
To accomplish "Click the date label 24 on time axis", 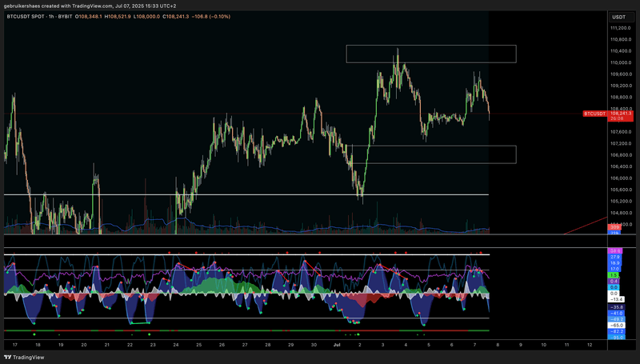I will click(176, 345).
